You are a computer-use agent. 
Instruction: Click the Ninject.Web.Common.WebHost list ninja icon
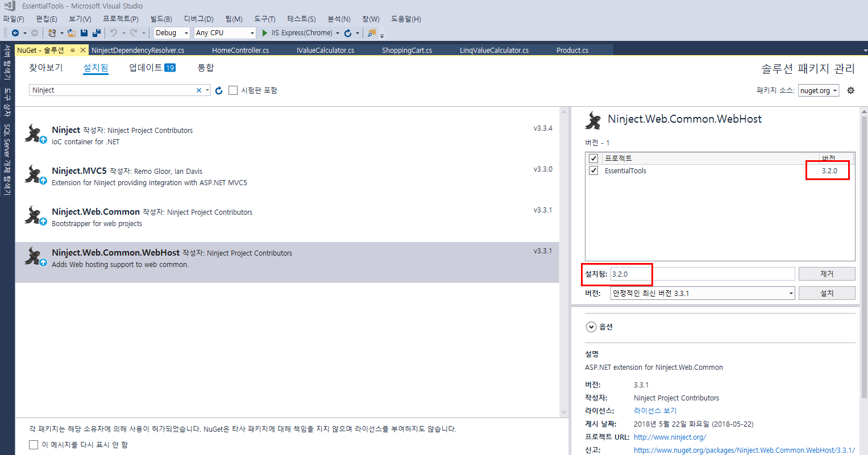[x=35, y=257]
